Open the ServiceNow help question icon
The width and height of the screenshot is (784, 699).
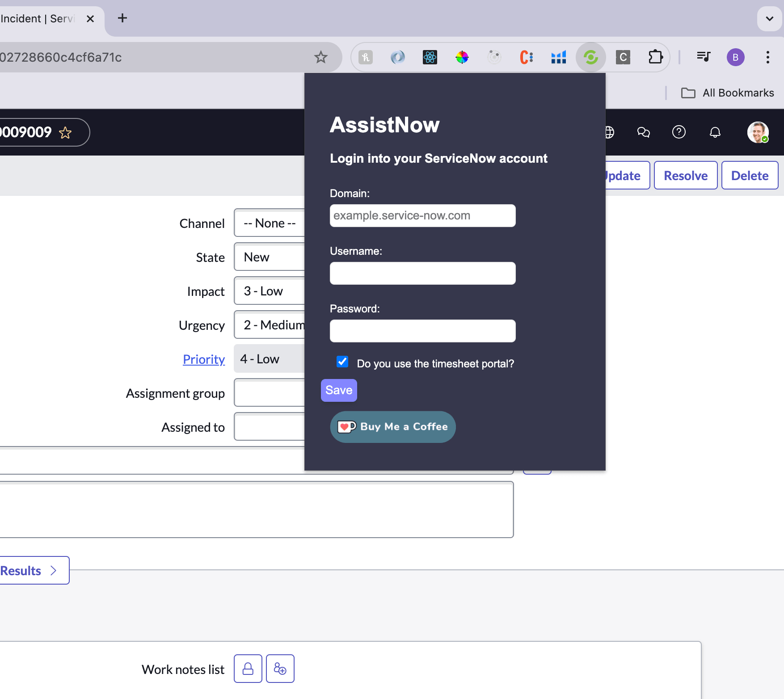pos(679,132)
